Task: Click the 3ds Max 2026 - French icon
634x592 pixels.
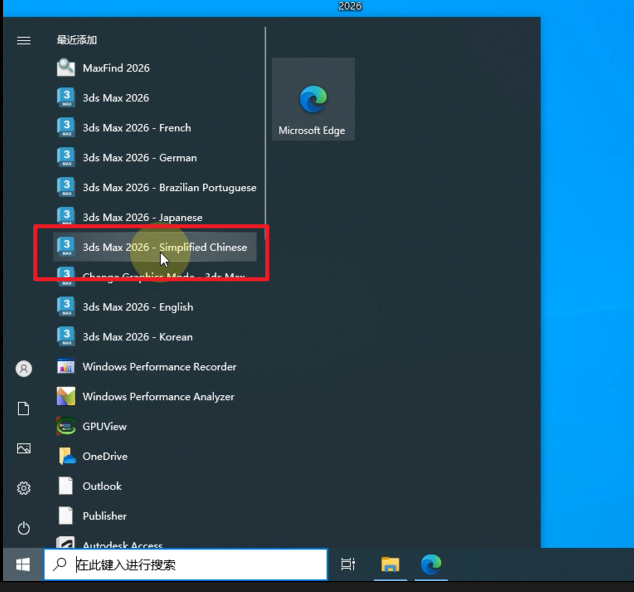Action: click(66, 128)
